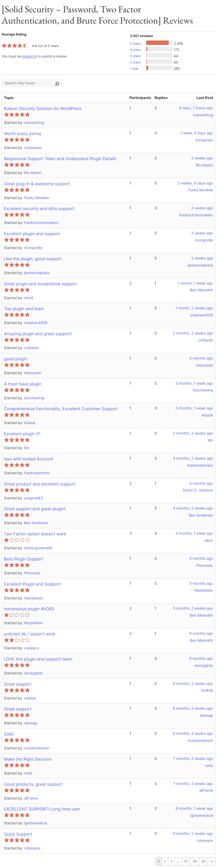Click star rating under polluted db review
The height and width of the screenshot is (868, 218).
(17, 640)
